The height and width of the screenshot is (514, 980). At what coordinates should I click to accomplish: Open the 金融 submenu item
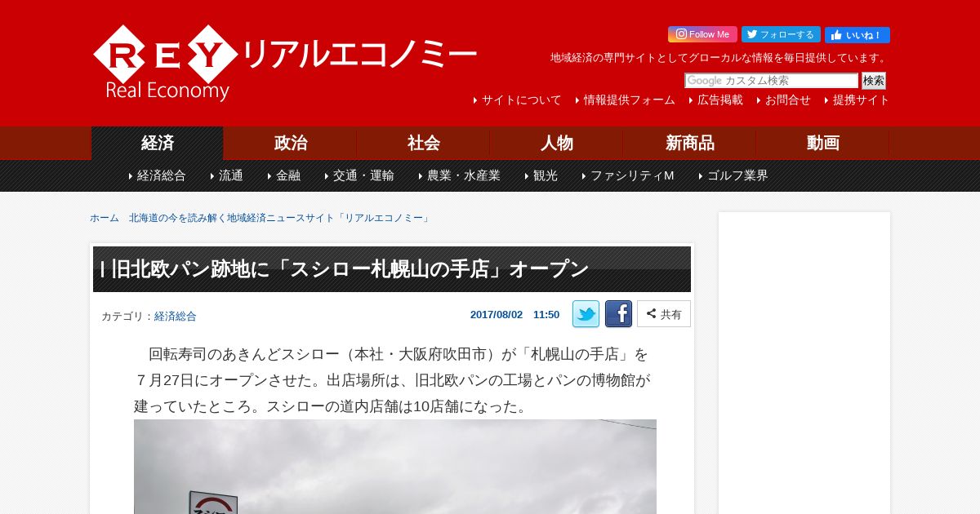point(287,175)
